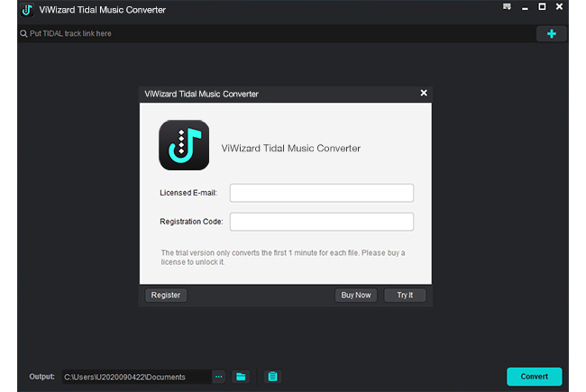586x392 pixels.
Task: Click the Buy Now button
Action: (356, 296)
